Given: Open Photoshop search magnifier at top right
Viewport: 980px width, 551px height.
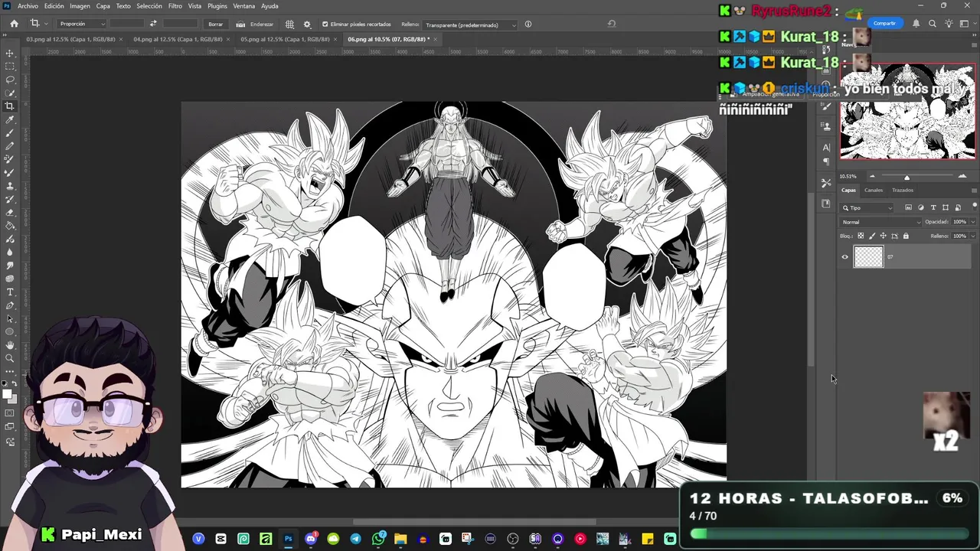Looking at the screenshot, I should tap(933, 24).
